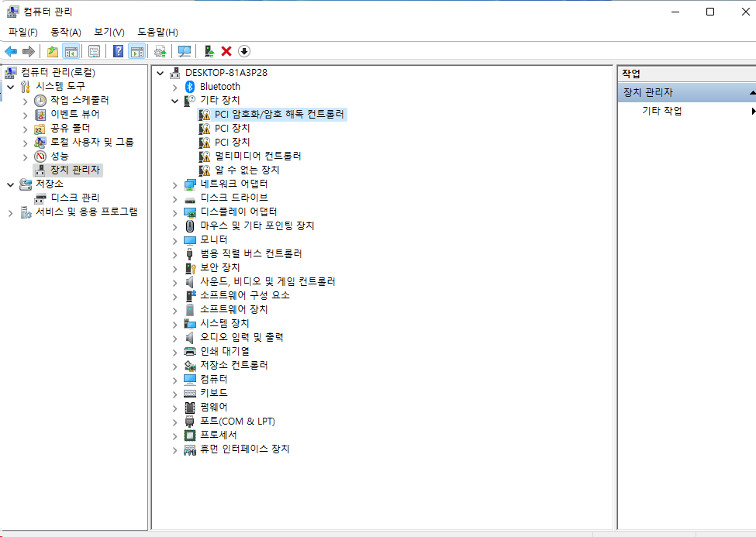Viewport: 756px width, 537px height.
Task: Click the 범용 직렬 버스 컨트롤러 USB icon
Action: point(190,253)
